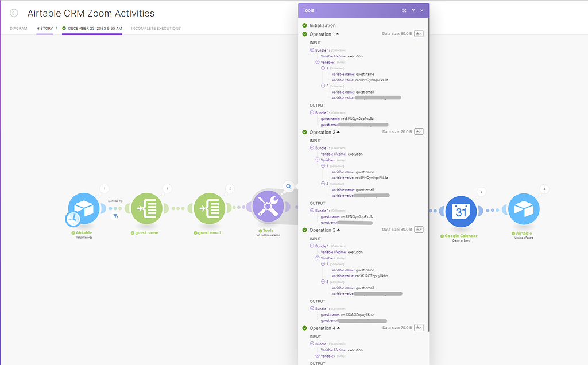Open the Google Calendar Create an Event module
This screenshot has width=588, height=365.
pyautogui.click(x=461, y=212)
